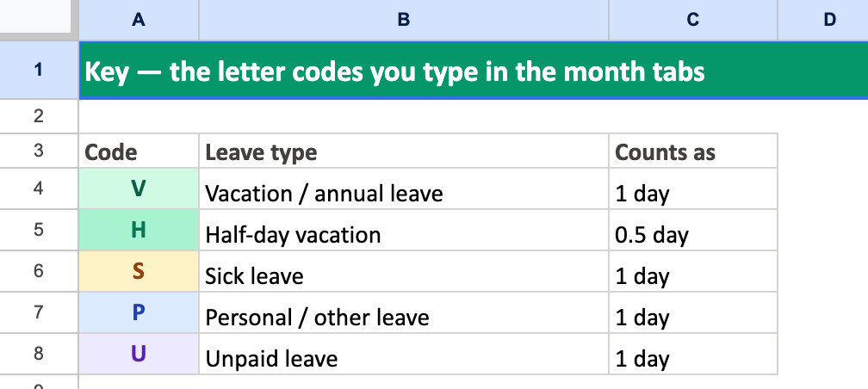Screen dimensions: 868x389
Task: Select the yellow S code cell
Action: point(139,271)
